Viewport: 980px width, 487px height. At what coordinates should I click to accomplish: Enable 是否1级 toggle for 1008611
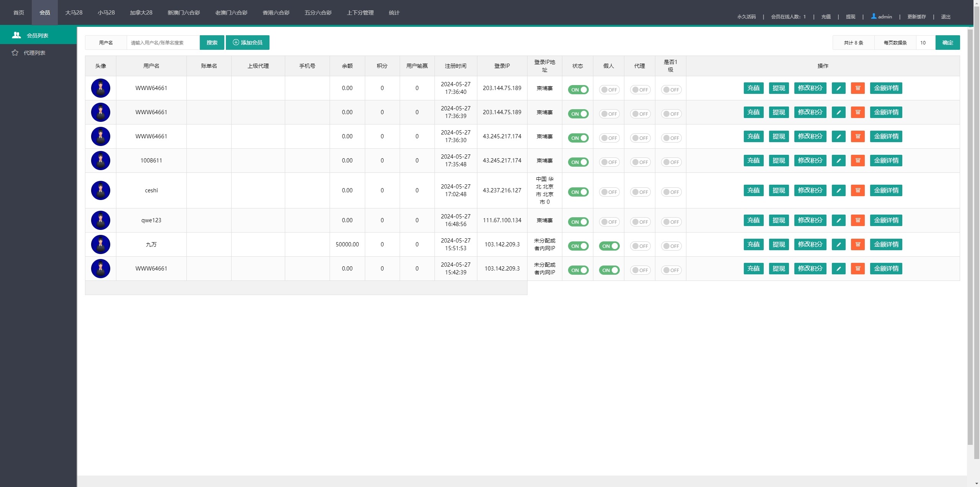[671, 162]
